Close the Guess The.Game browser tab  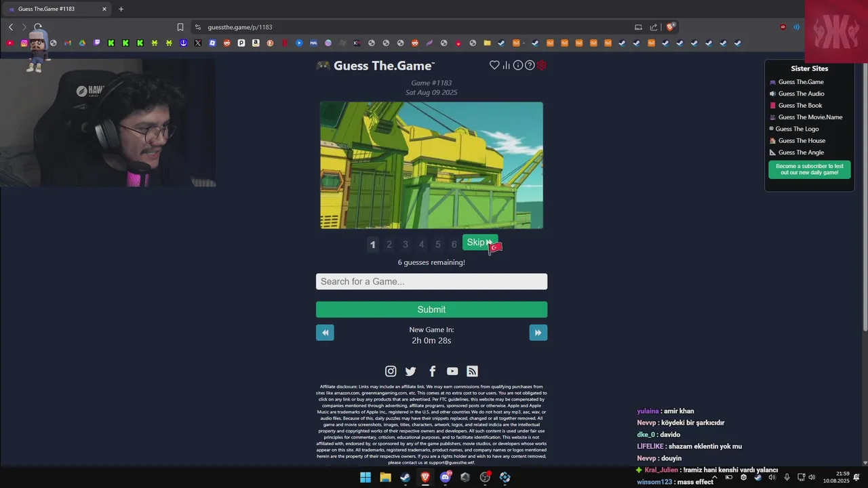click(104, 9)
